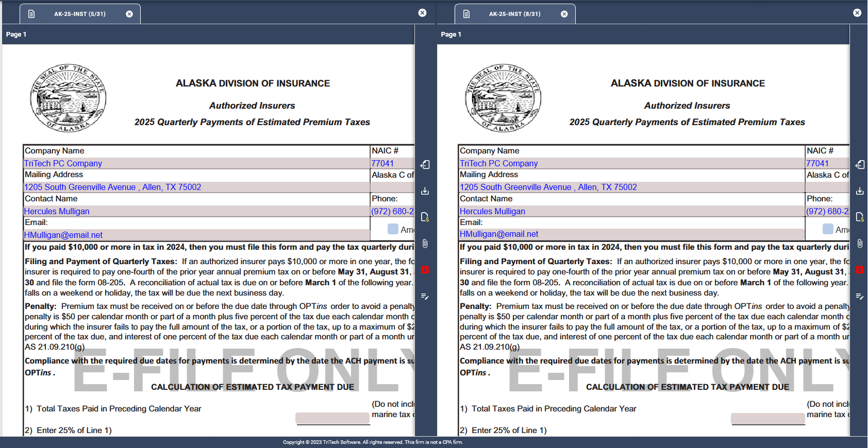Click the paperclip attachment icon in the (8/31) sidebar

pos(860,244)
